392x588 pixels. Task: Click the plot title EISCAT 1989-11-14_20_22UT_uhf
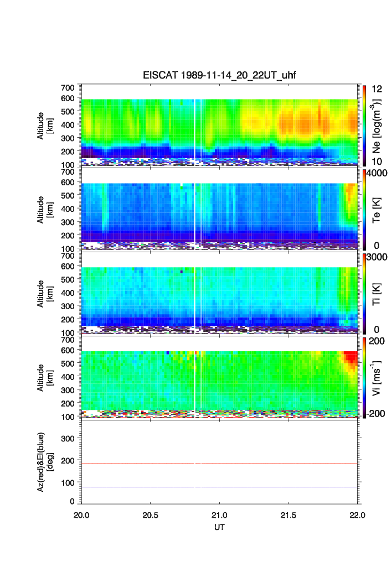pyautogui.click(x=220, y=75)
